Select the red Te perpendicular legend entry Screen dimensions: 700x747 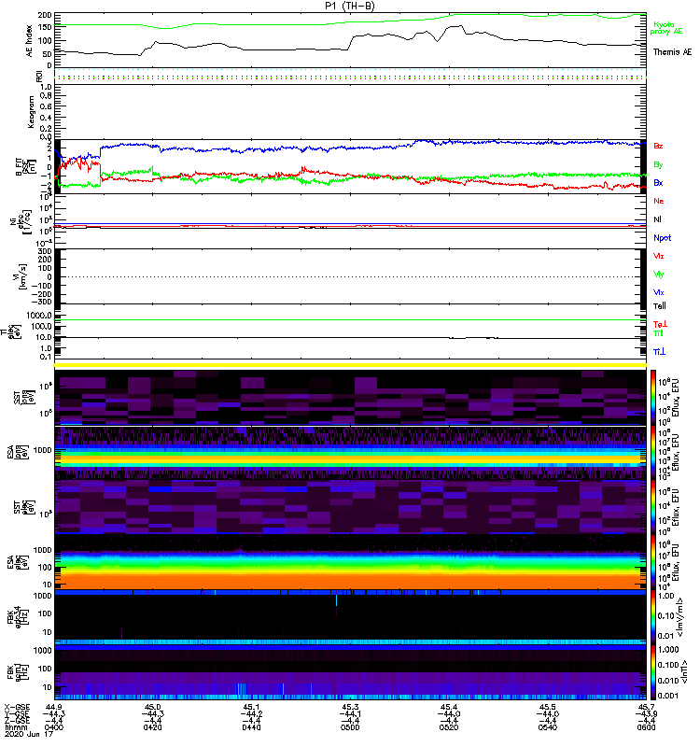(x=660, y=324)
